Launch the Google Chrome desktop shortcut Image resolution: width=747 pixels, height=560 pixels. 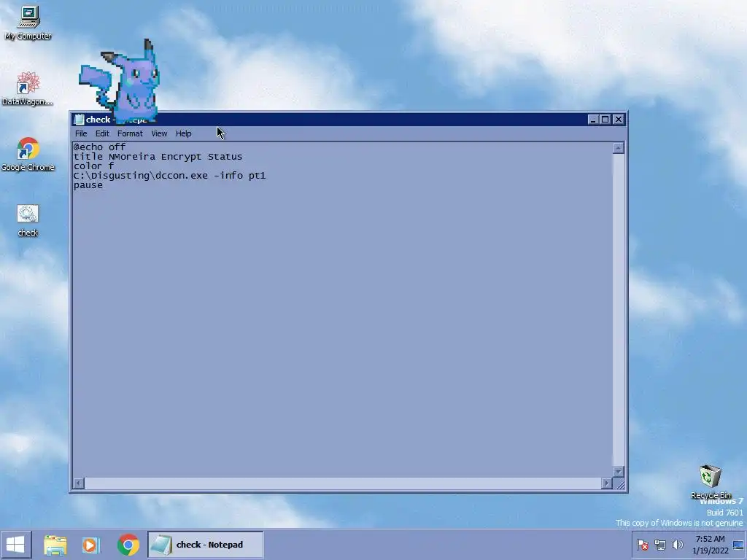click(x=28, y=154)
